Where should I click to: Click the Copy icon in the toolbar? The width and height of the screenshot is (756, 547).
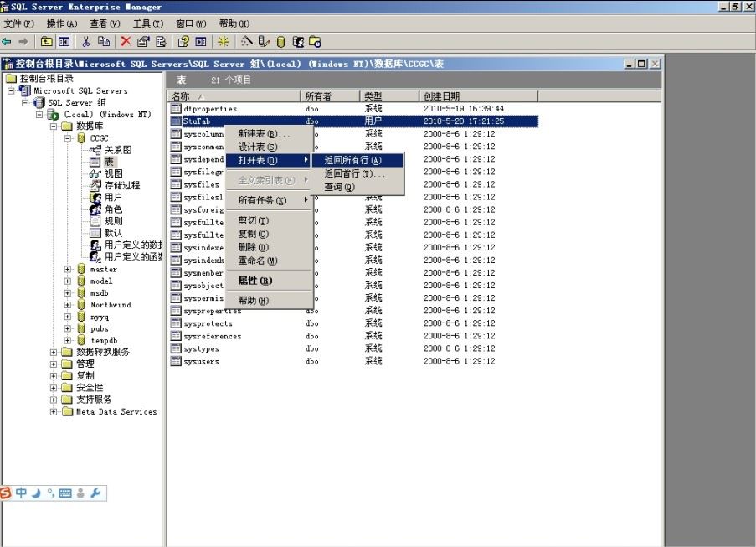click(x=104, y=42)
